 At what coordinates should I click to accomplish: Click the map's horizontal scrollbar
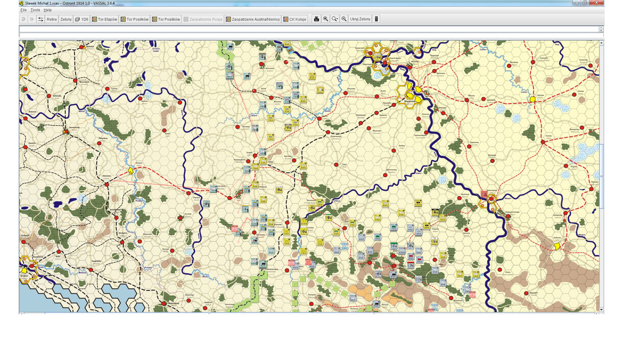pos(310,313)
